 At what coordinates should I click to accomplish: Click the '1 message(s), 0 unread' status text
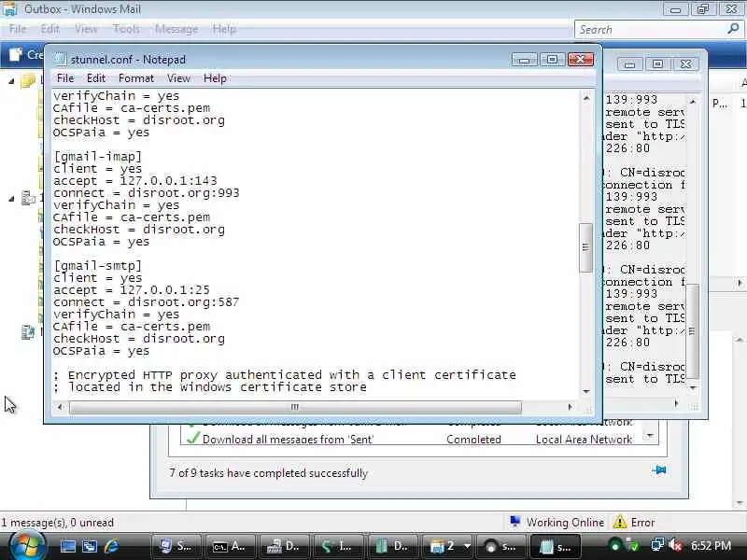(x=58, y=523)
